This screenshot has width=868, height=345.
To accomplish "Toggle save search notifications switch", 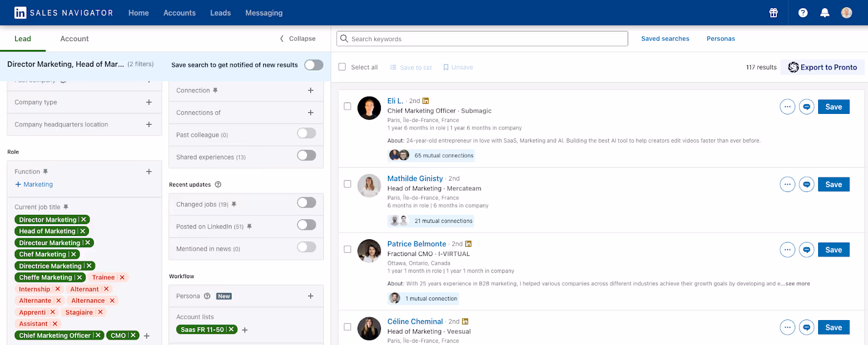I will click(x=314, y=65).
